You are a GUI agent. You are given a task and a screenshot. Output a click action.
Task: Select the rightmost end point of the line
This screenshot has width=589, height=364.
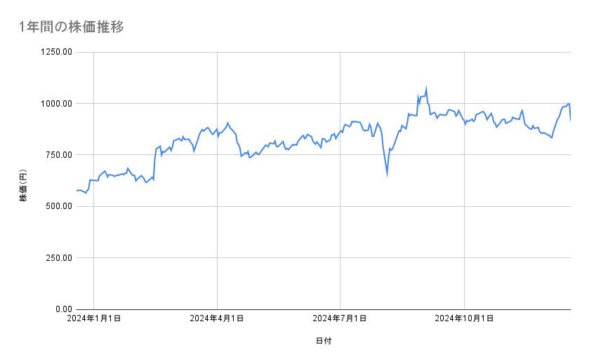570,120
